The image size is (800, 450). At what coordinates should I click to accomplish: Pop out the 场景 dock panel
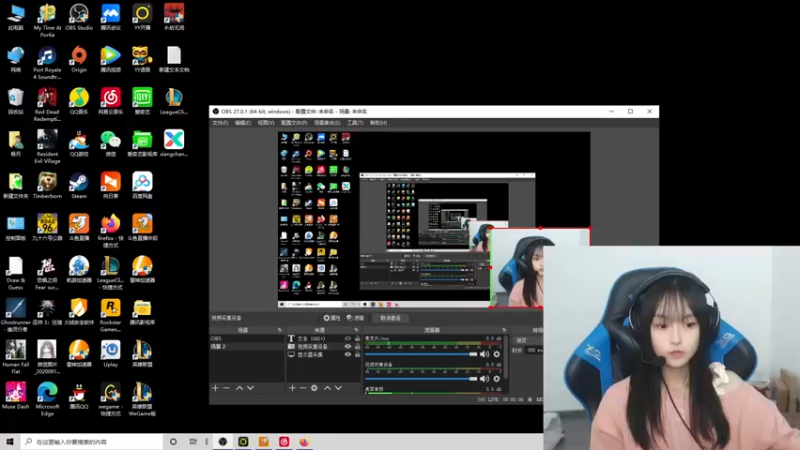[280, 330]
